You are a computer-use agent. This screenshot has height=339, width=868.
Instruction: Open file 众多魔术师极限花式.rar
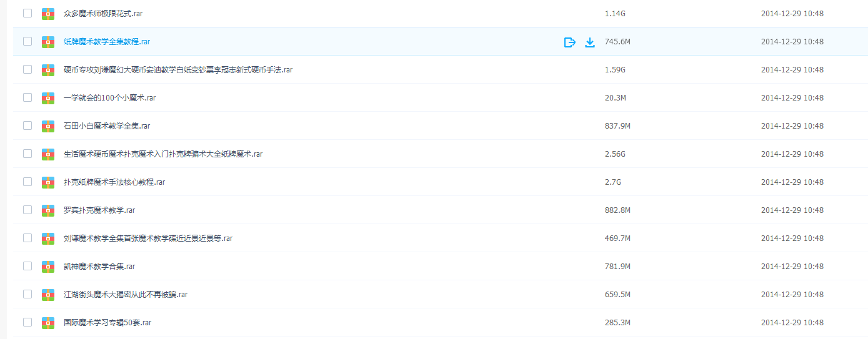[x=103, y=14]
